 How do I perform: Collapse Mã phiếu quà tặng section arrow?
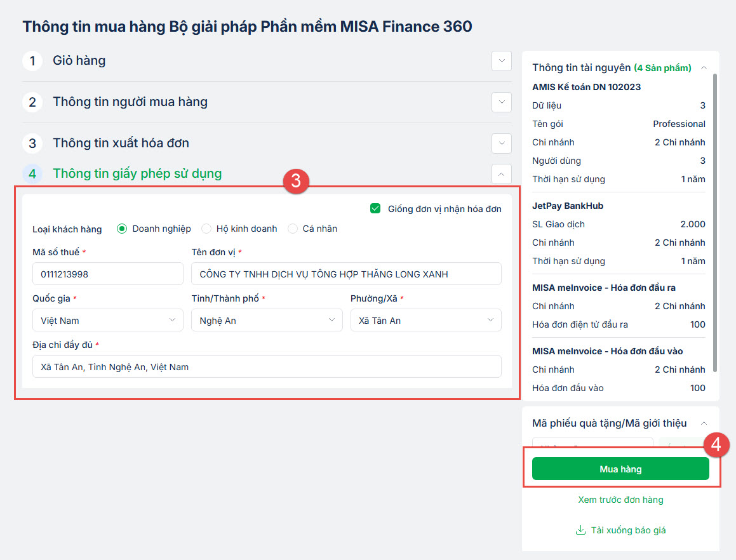704,423
